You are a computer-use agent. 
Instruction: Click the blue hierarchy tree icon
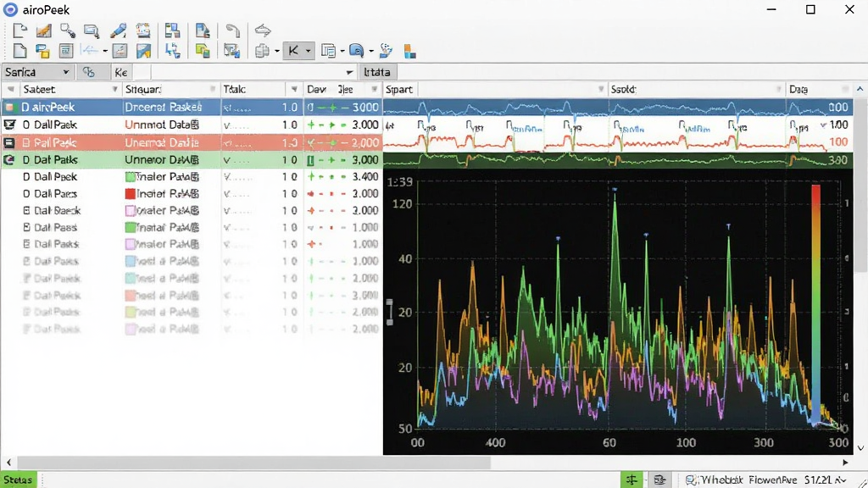point(173,52)
